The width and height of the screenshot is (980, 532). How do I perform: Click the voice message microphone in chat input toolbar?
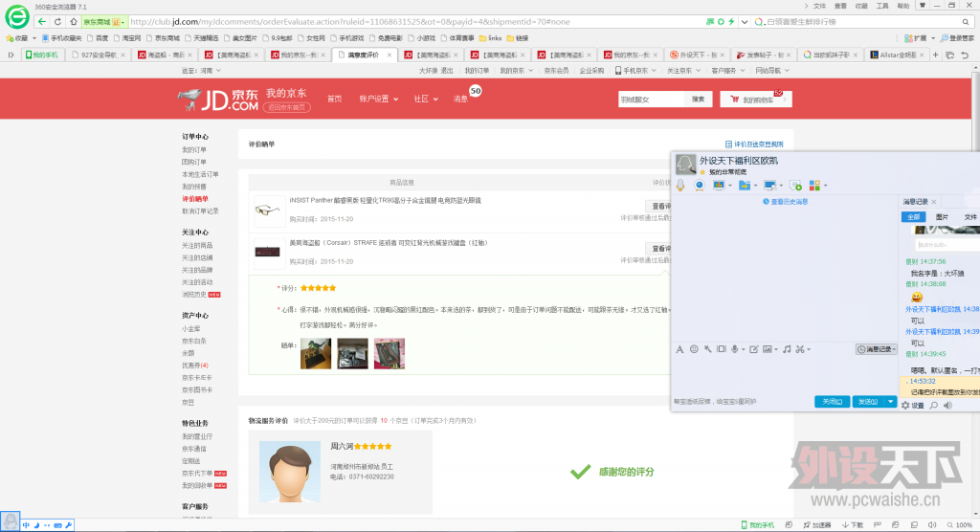pyautogui.click(x=735, y=349)
